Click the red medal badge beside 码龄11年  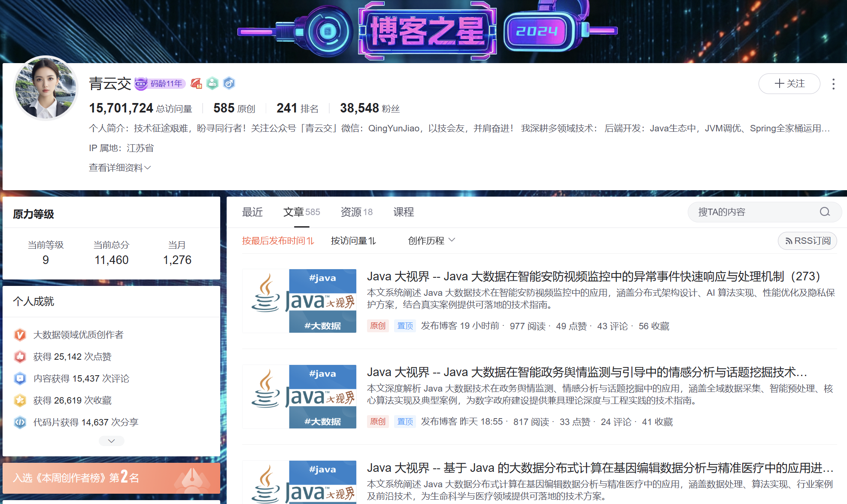196,83
